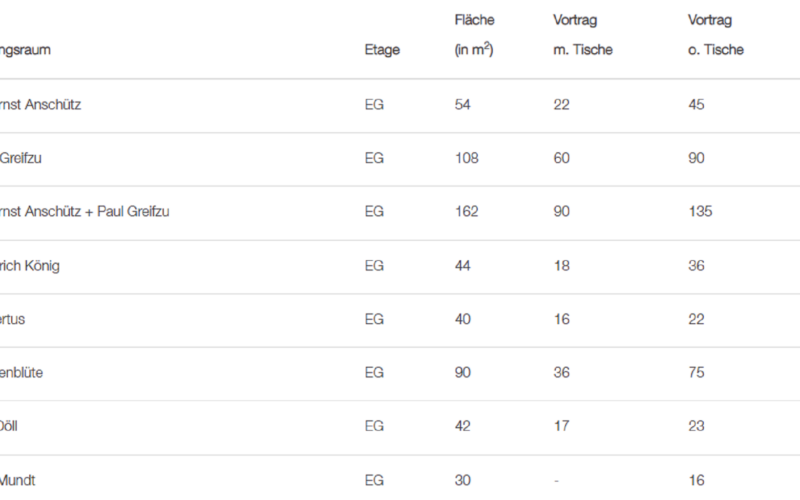Click capacity value 45 without tables
Viewport: 800px width, 500px height.
pyautogui.click(x=697, y=104)
